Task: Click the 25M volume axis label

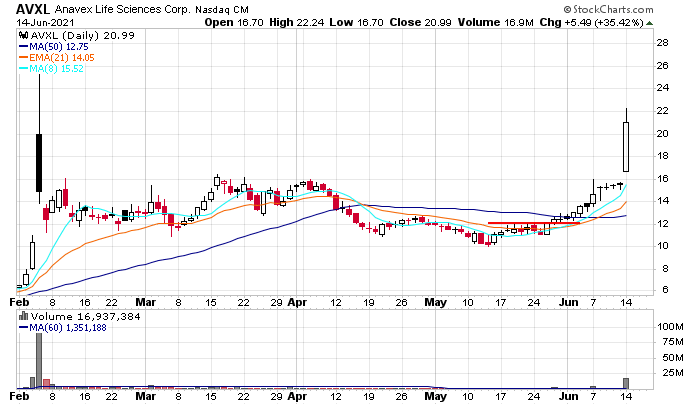Action: point(674,372)
